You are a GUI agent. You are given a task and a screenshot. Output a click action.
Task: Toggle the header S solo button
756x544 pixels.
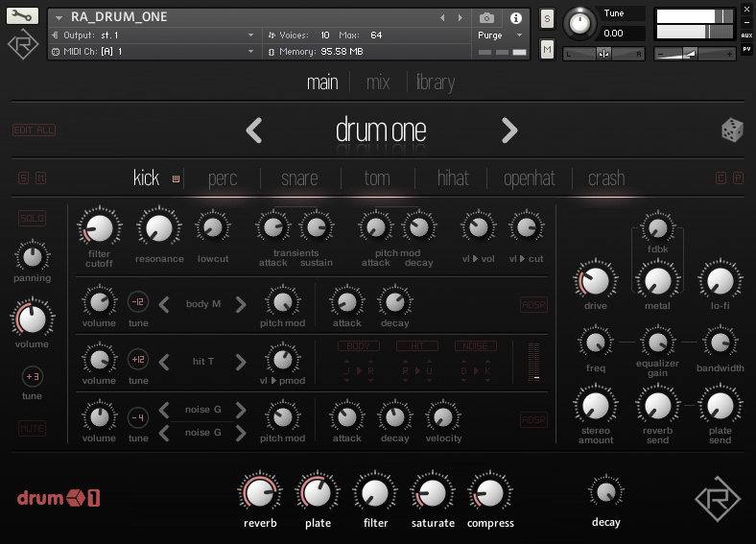[x=547, y=19]
